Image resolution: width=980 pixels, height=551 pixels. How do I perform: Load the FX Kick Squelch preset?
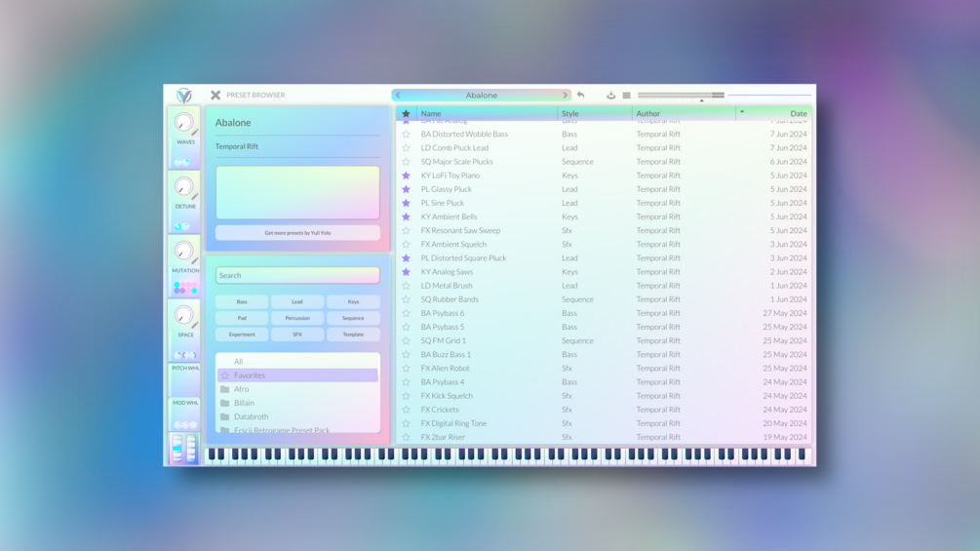coord(604,395)
